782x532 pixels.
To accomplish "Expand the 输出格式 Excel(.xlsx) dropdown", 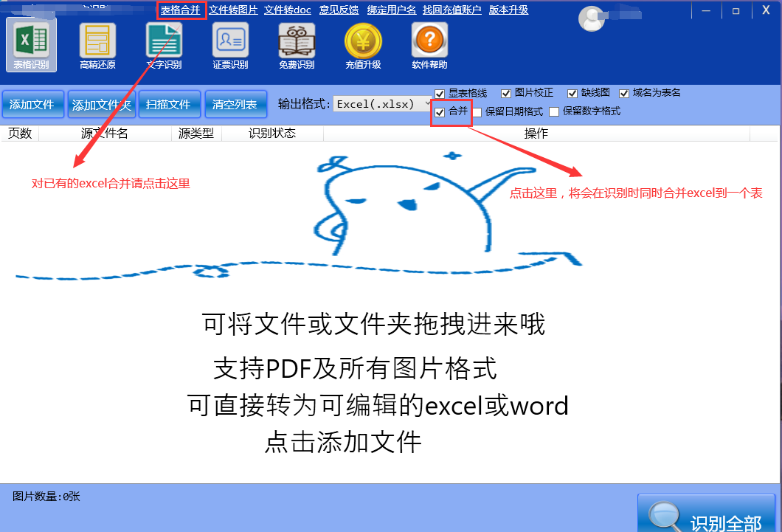I will coord(383,105).
